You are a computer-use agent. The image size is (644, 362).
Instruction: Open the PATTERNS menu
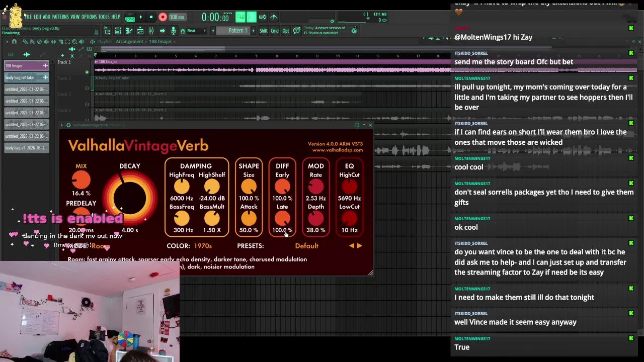[x=60, y=17]
